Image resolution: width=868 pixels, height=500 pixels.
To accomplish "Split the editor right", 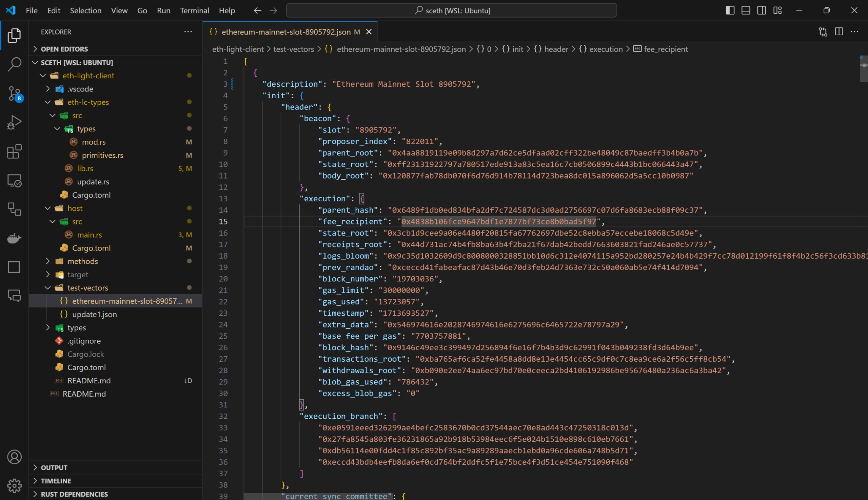I will coord(839,32).
